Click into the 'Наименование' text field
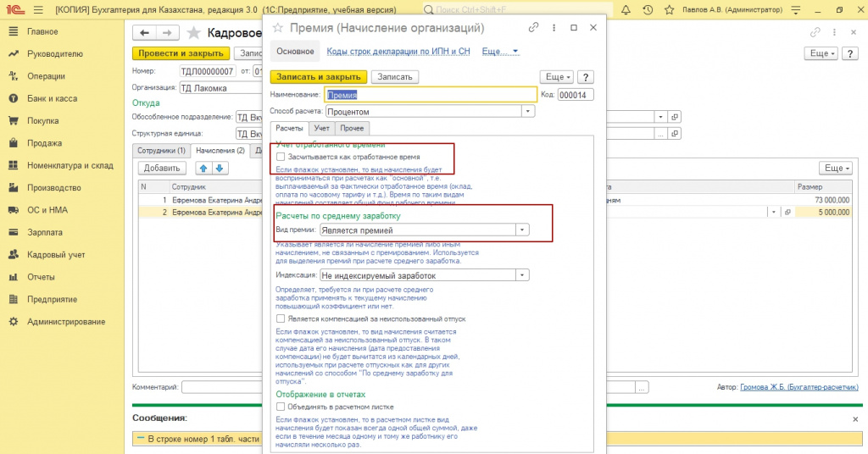 pos(431,95)
